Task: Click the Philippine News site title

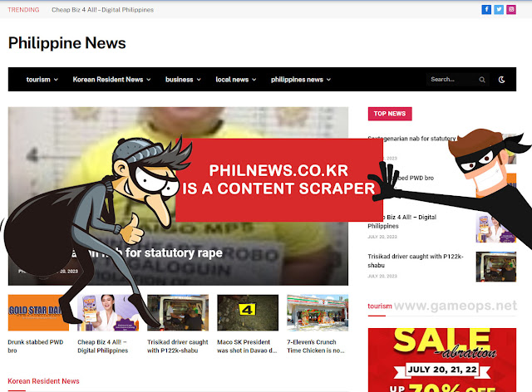Action: tap(66, 43)
